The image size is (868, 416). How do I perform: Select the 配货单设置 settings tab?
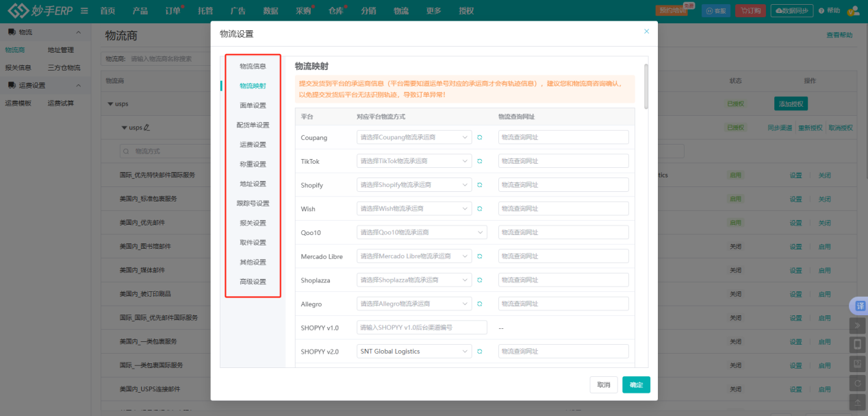[253, 125]
